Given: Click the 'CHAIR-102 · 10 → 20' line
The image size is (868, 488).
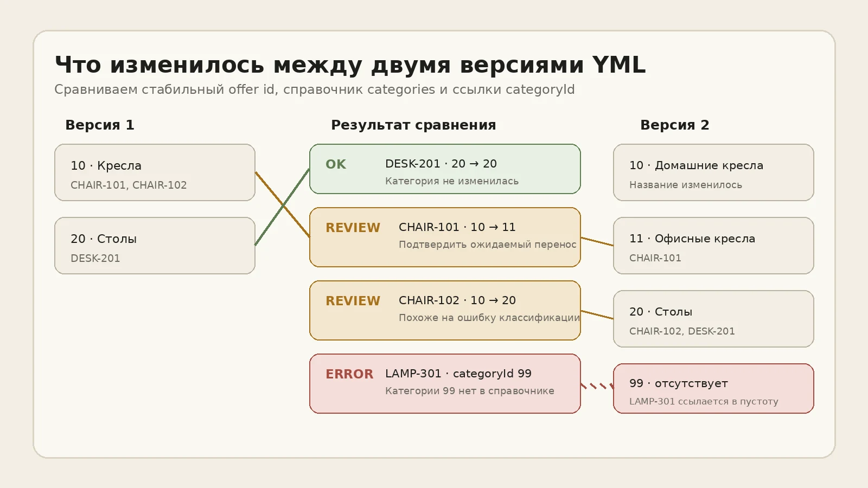Looking at the screenshot, I should coord(457,300).
